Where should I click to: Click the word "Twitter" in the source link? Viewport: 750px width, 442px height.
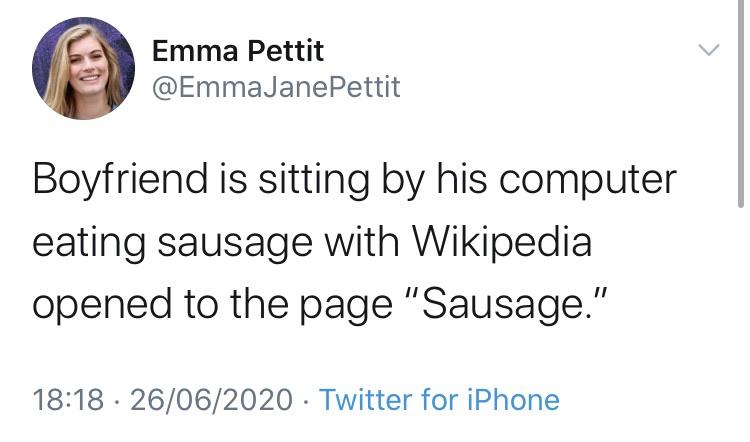pyautogui.click(x=365, y=400)
